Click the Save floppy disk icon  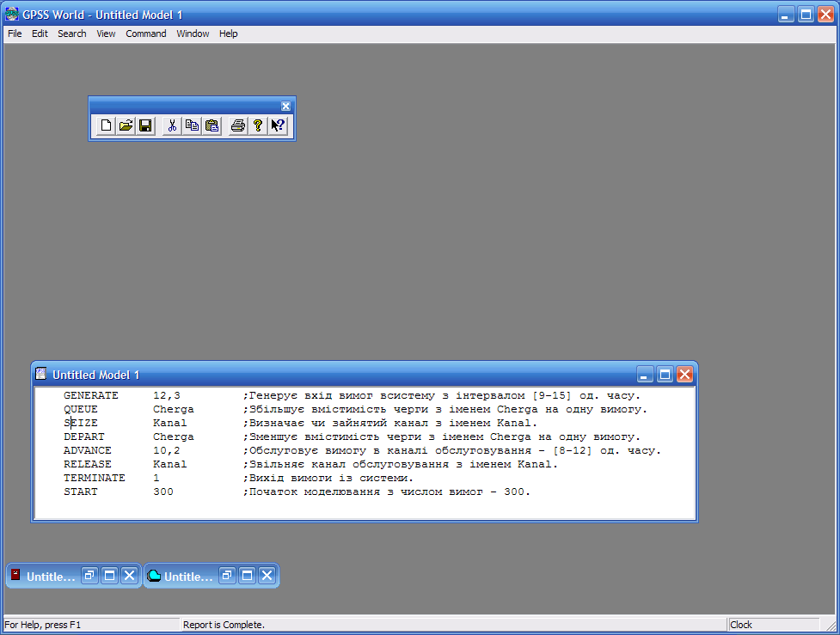click(x=145, y=125)
